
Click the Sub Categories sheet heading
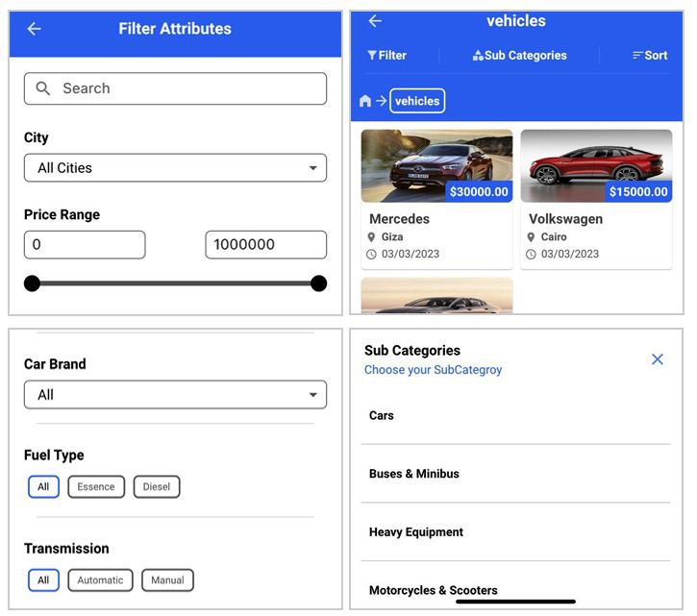412,351
